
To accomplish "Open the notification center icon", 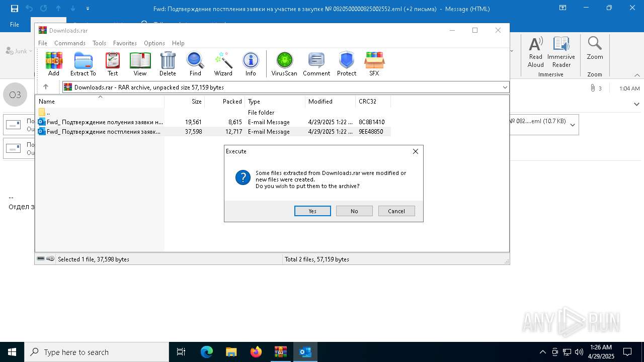I will point(627,352).
